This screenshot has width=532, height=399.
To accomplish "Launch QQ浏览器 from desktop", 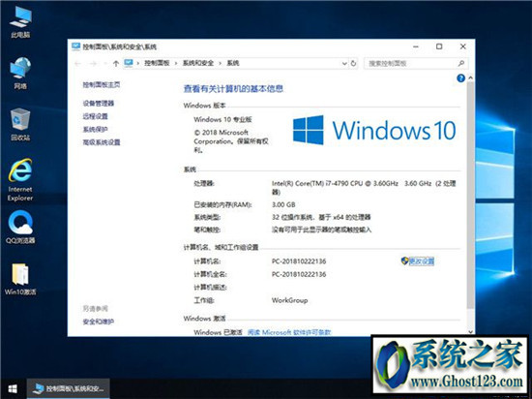I will coord(20,227).
